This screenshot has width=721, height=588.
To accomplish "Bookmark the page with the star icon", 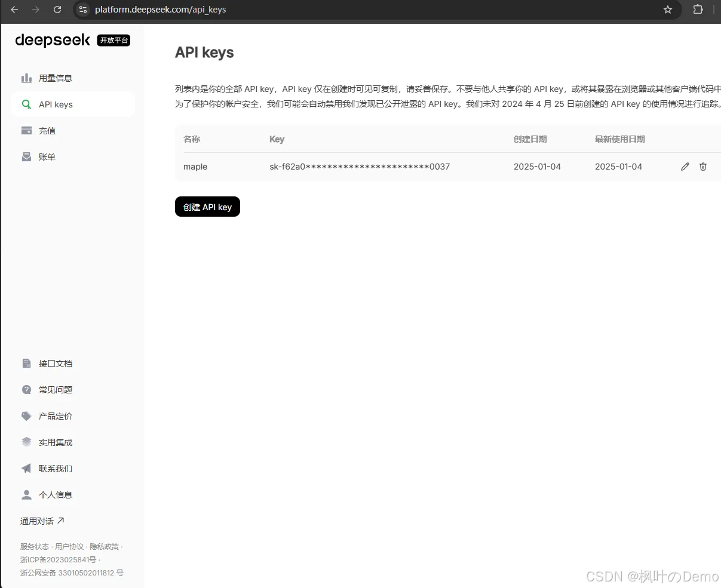I will [x=668, y=10].
